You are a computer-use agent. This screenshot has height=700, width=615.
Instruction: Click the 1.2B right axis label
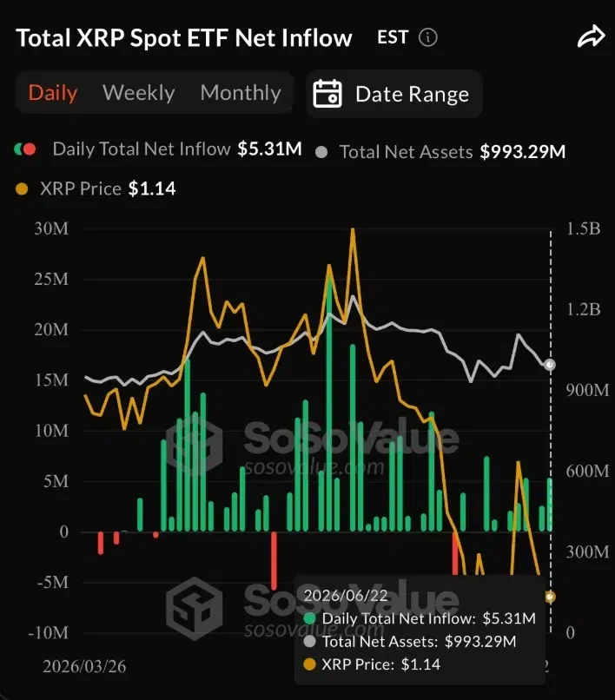(x=584, y=309)
